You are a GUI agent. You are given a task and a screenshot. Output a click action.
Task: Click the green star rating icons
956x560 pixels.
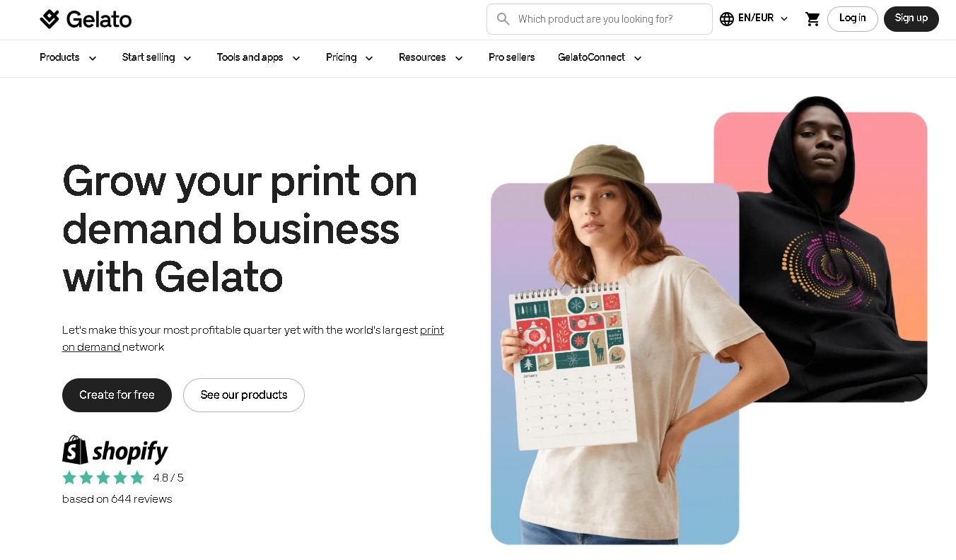tap(103, 478)
